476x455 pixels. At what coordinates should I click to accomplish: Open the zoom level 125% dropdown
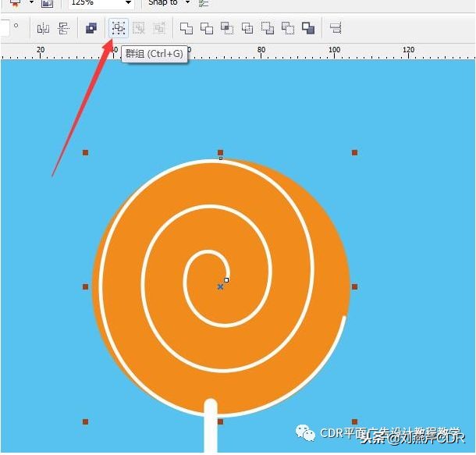(129, 3)
